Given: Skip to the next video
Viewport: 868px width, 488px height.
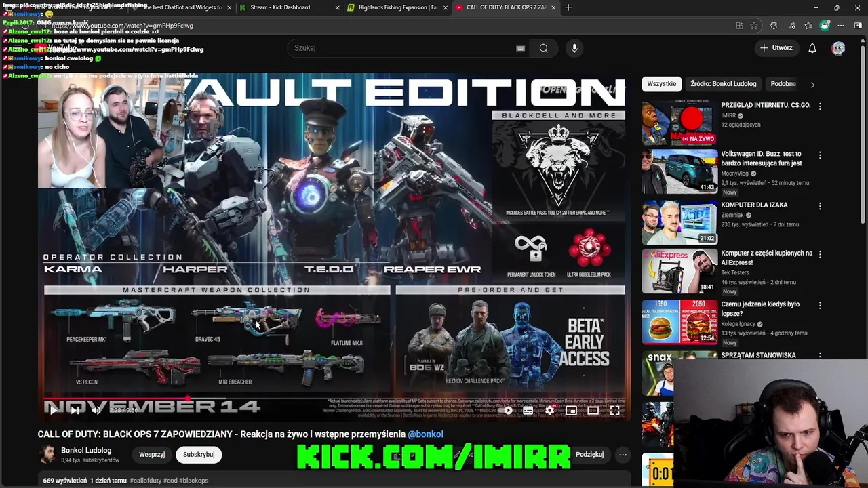Looking at the screenshot, I should [75, 410].
